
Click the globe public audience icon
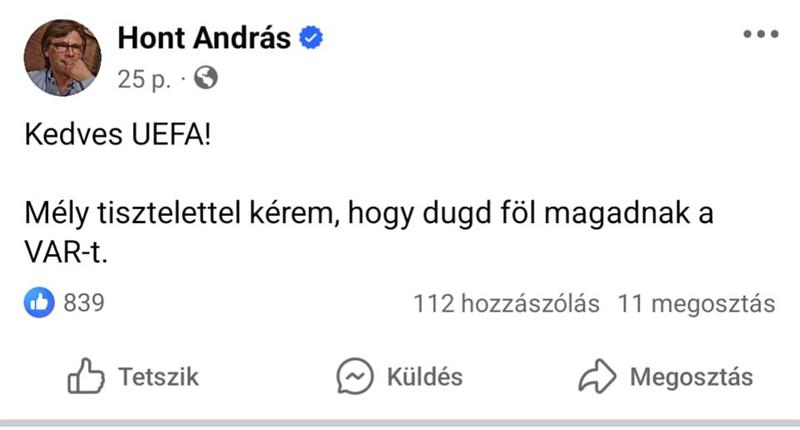[x=206, y=78]
